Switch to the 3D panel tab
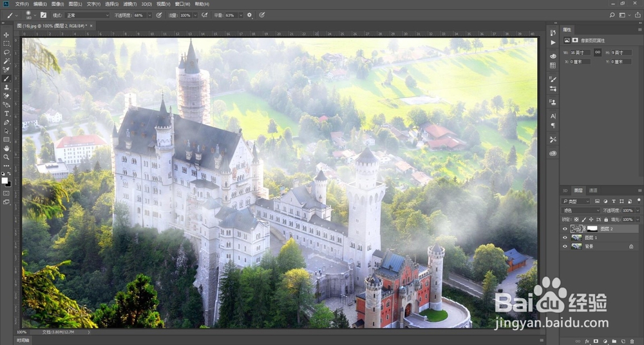The height and width of the screenshot is (345, 644). click(565, 190)
